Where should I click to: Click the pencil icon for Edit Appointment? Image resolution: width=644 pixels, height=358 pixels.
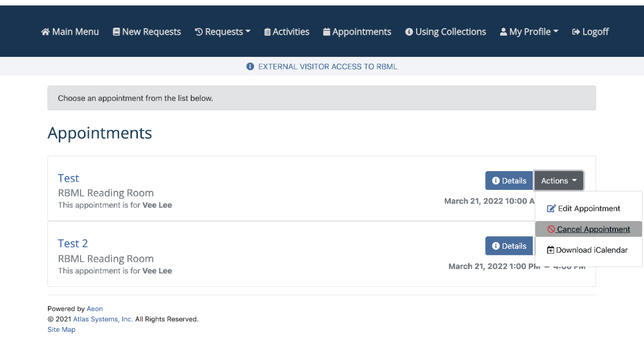pyautogui.click(x=551, y=208)
